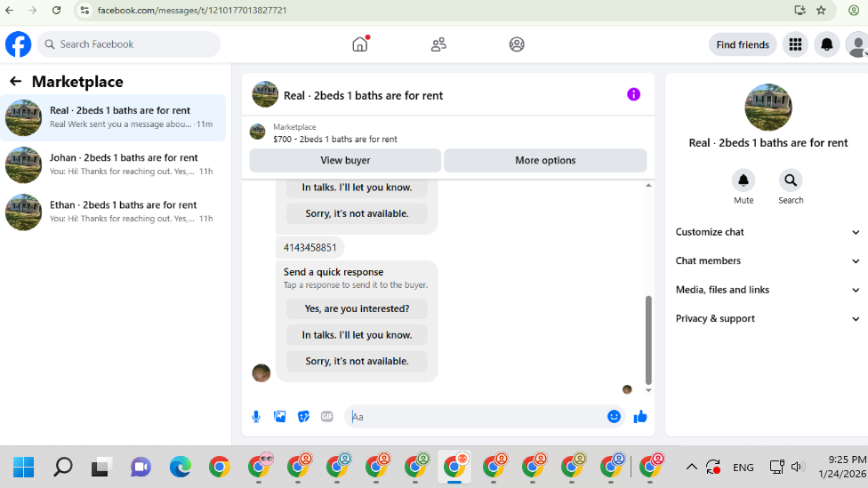Launch Microsoft Edge from the taskbar
The image size is (868, 488).
[180, 467]
